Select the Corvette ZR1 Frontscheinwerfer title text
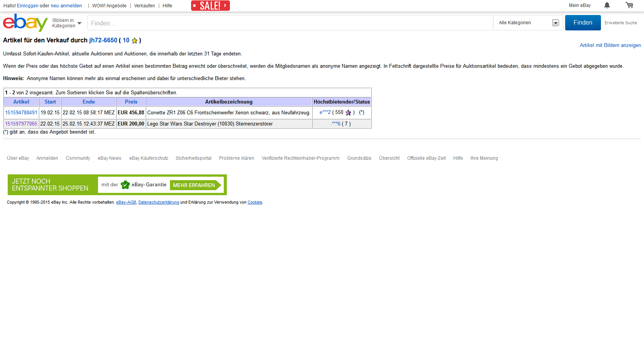This screenshot has height=348, width=644. 229,113
